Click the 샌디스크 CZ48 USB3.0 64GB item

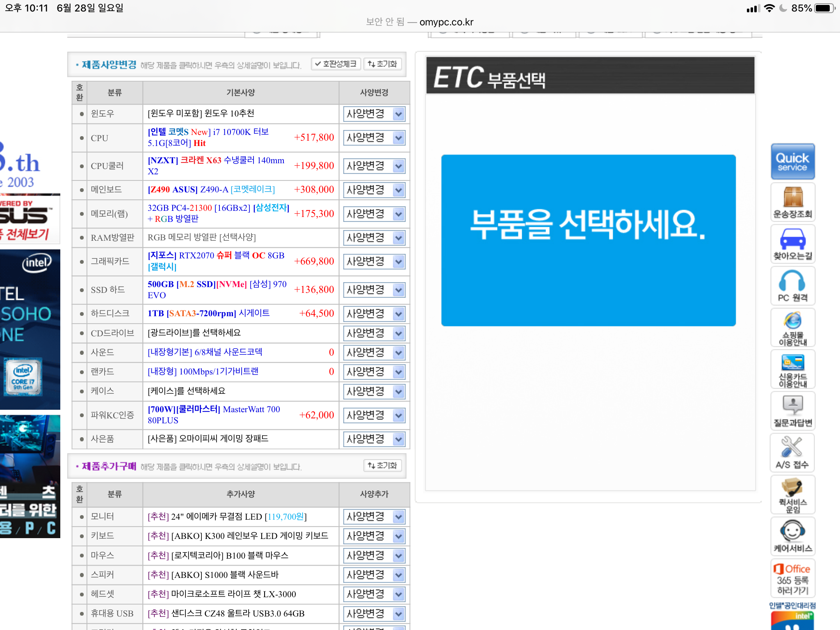(x=226, y=614)
